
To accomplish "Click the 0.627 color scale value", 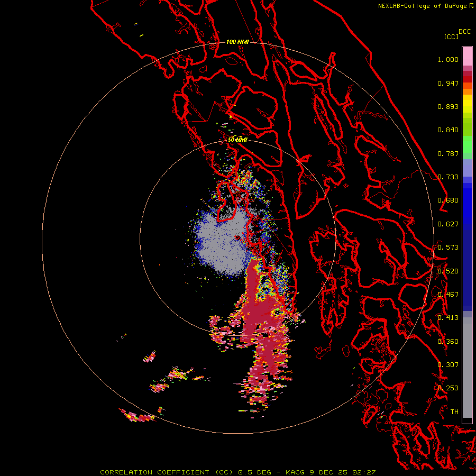I will pos(448,224).
